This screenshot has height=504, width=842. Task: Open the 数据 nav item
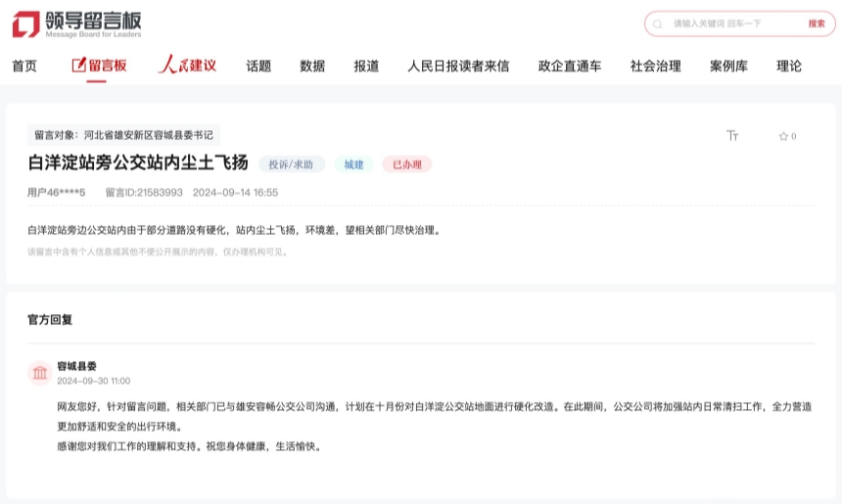tap(312, 66)
